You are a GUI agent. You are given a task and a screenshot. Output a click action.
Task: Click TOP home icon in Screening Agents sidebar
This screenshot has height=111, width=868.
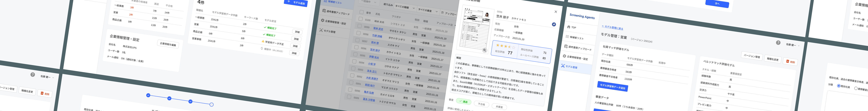coord(569,27)
